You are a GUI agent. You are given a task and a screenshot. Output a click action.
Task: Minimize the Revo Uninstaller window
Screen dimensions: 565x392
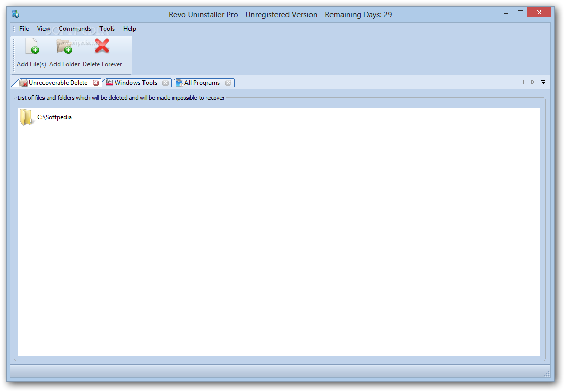tap(506, 13)
